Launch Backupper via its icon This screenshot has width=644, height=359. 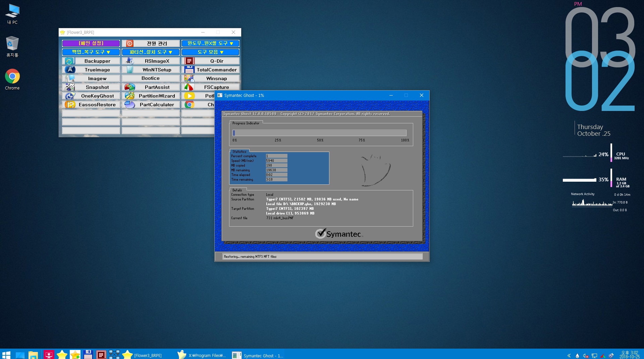[69, 61]
